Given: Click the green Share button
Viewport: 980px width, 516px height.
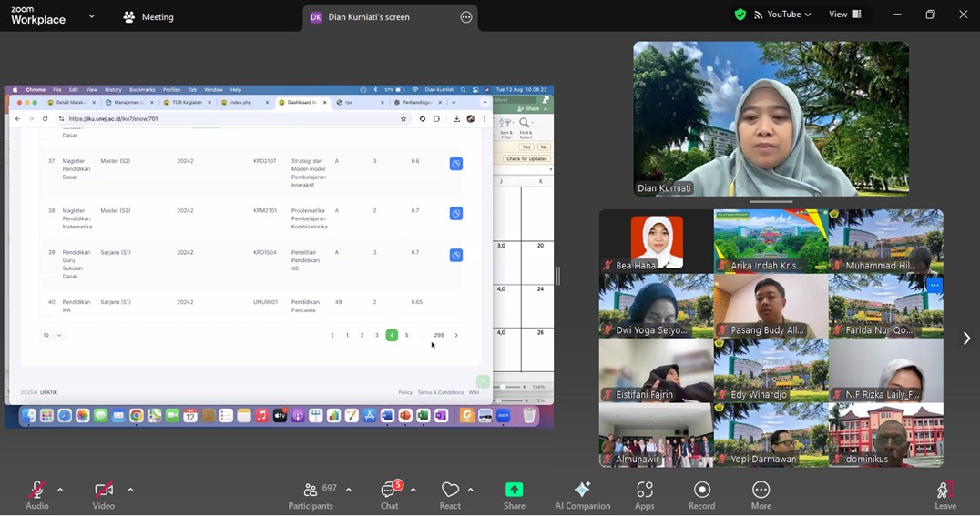Looking at the screenshot, I should 514,494.
